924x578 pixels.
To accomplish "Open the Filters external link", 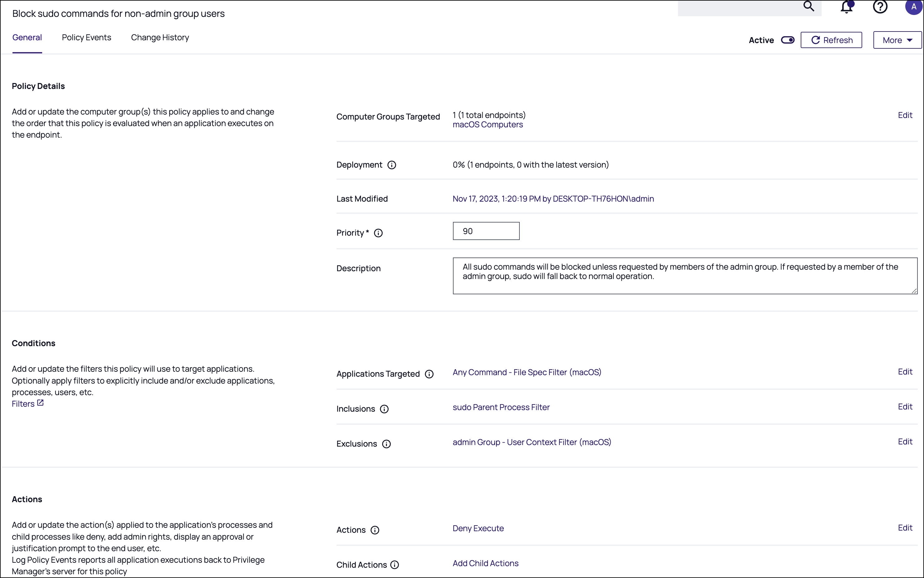I will coord(27,404).
